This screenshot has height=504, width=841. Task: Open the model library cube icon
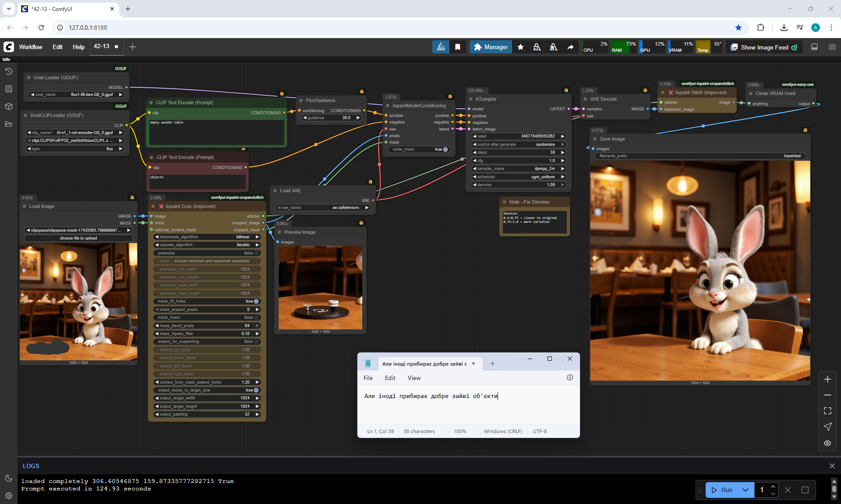point(8,106)
